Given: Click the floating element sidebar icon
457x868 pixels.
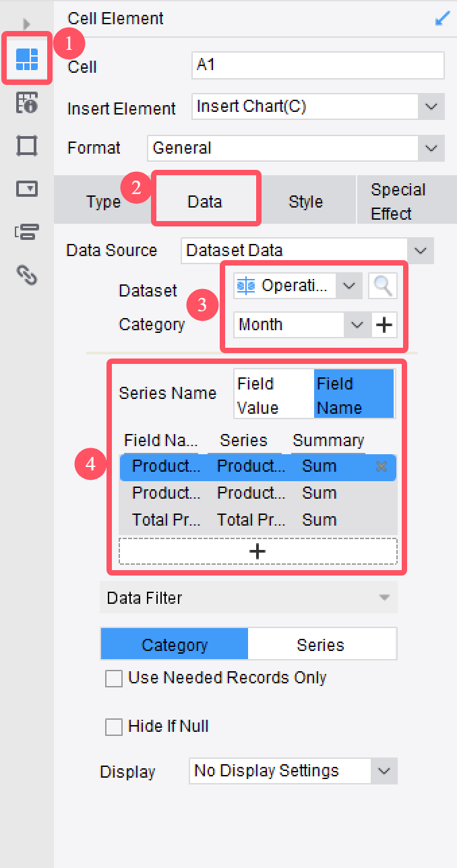Looking at the screenshot, I should click(27, 145).
